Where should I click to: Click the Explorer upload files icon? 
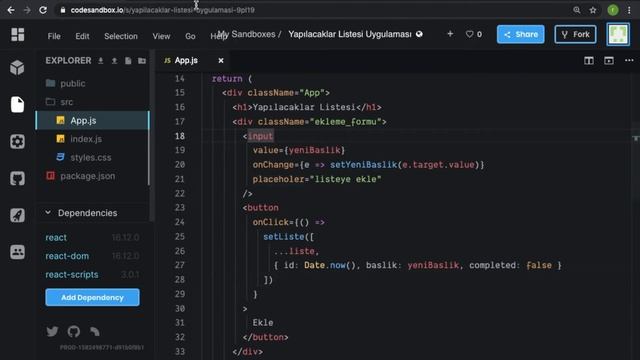click(114, 61)
